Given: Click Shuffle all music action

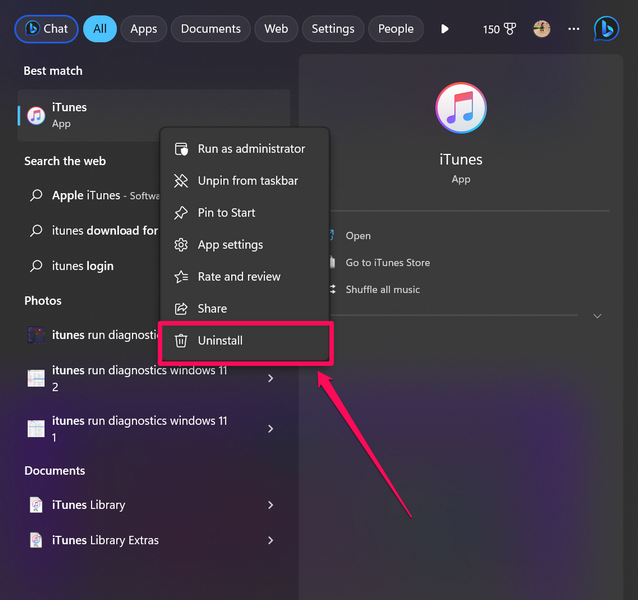Looking at the screenshot, I should pyautogui.click(x=382, y=290).
